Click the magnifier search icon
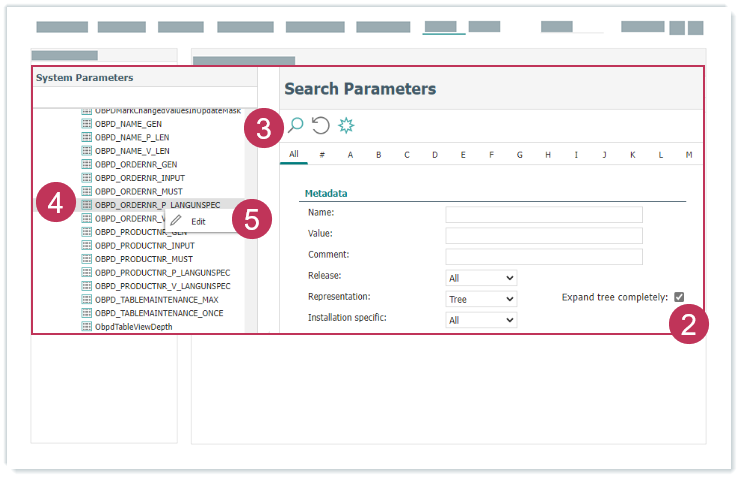The height and width of the screenshot is (479, 741). [295, 125]
